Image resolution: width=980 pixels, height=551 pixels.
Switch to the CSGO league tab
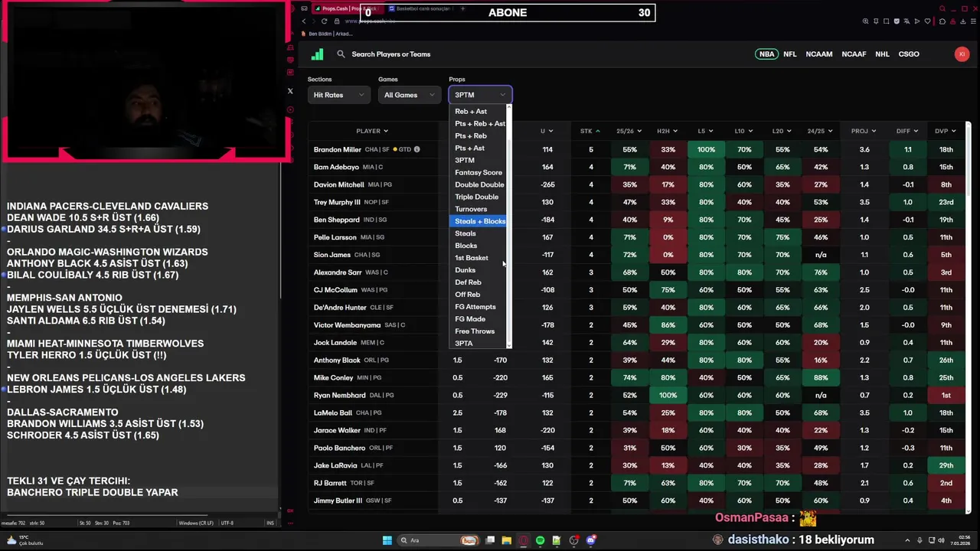[909, 54]
